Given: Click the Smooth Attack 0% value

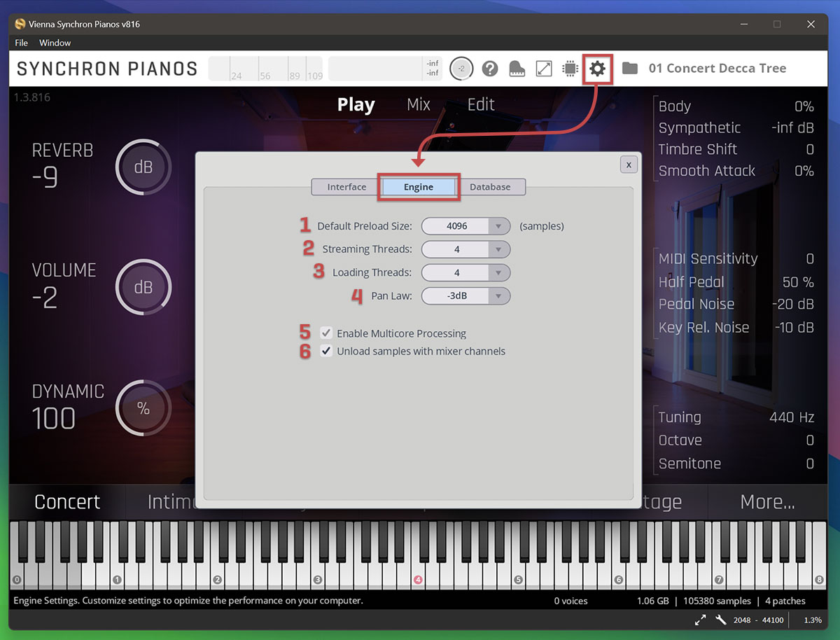Looking at the screenshot, I should pyautogui.click(x=804, y=171).
